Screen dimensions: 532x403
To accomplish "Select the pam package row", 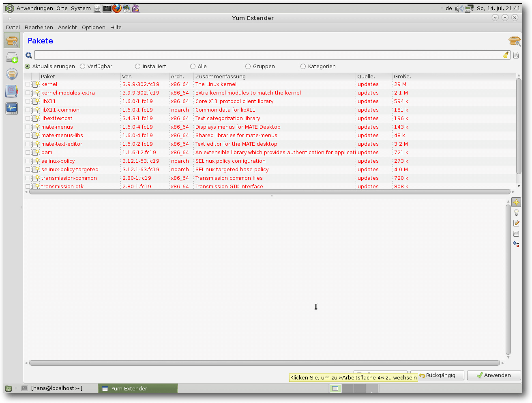I will [x=270, y=153].
